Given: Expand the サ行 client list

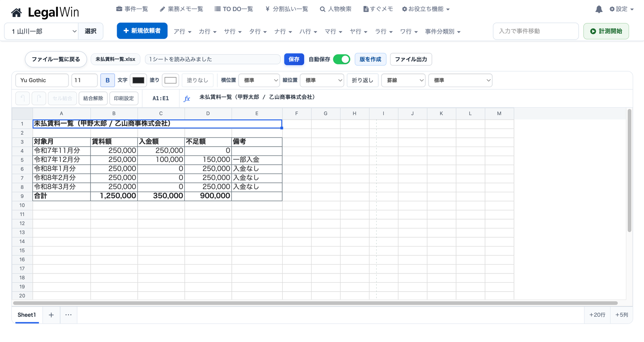Looking at the screenshot, I should [233, 31].
